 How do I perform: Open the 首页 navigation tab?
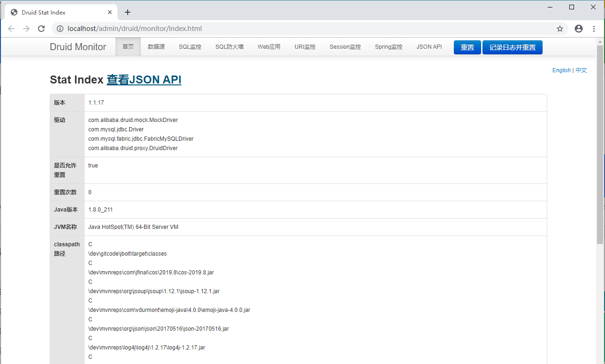(x=128, y=47)
